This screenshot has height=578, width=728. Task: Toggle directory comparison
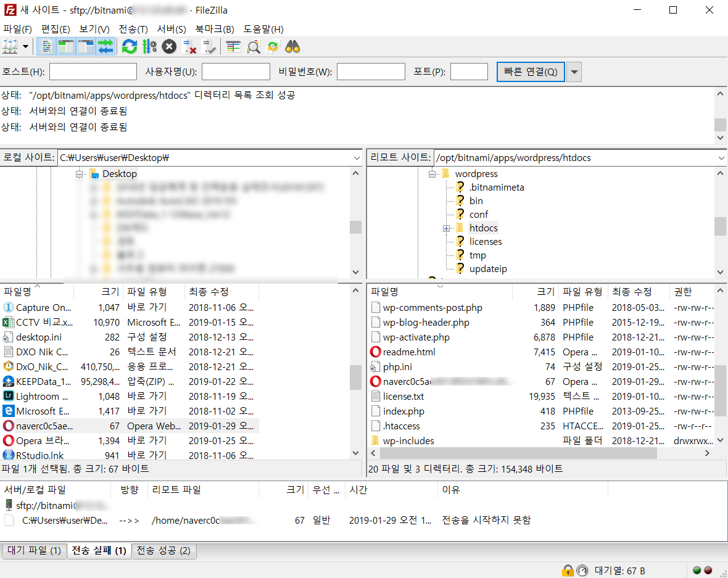click(x=254, y=47)
